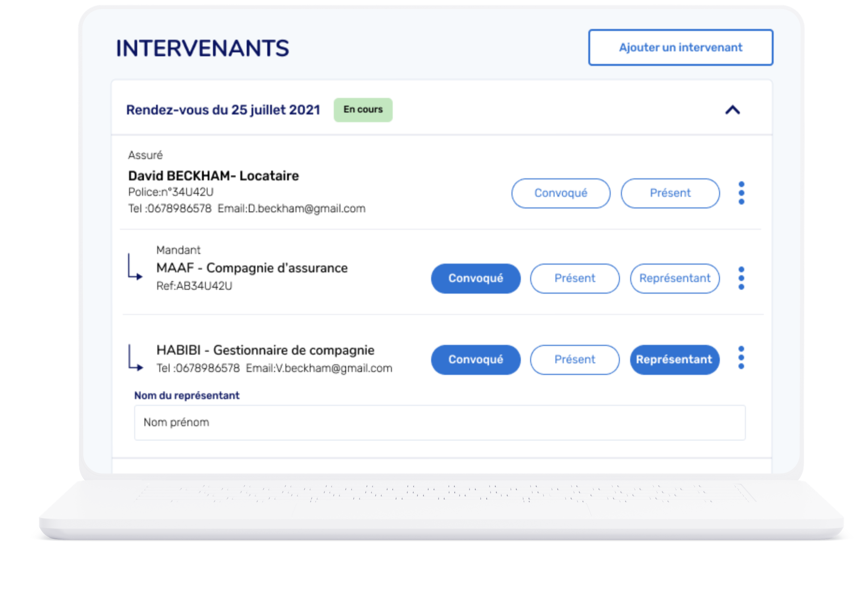Image resolution: width=868 pixels, height=597 pixels.
Task: Toggle Présent for MAAF Compagnie d'assurance
Action: pyautogui.click(x=574, y=278)
